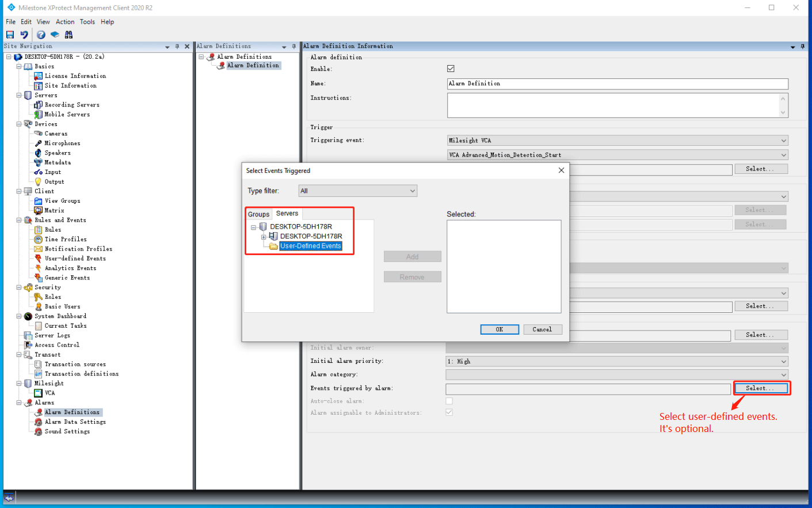Open the Edit menu
The width and height of the screenshot is (812, 508).
tap(26, 22)
